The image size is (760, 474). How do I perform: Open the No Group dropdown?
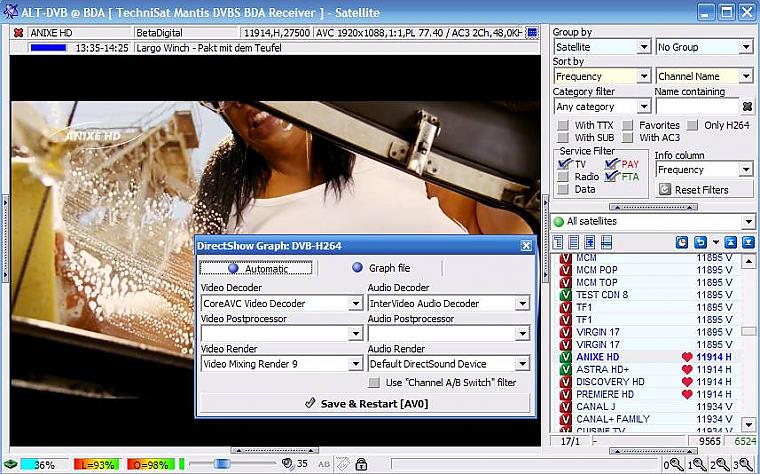point(746,47)
